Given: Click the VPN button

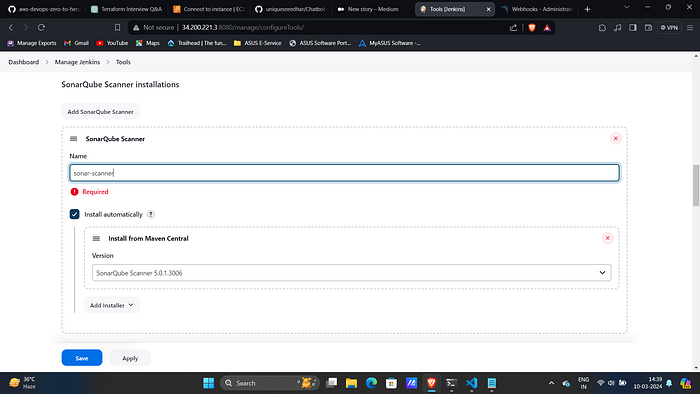Looking at the screenshot, I should tap(669, 28).
